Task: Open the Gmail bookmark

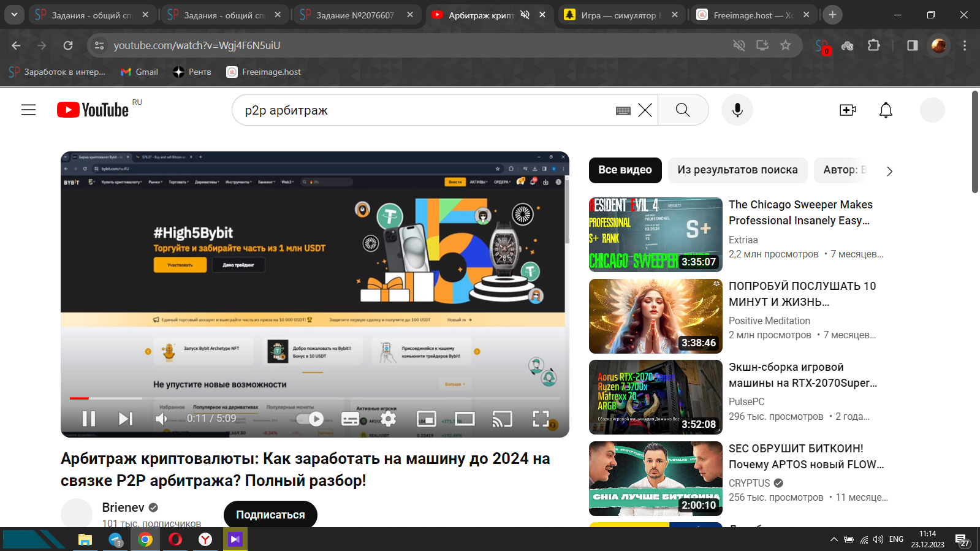Action: point(140,72)
